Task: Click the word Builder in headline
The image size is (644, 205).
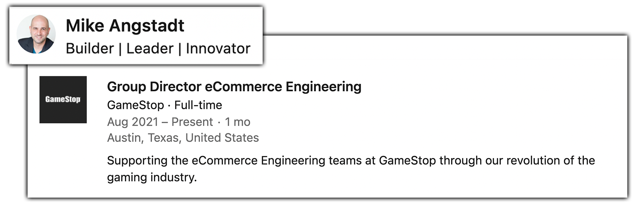Action: tap(90, 49)
